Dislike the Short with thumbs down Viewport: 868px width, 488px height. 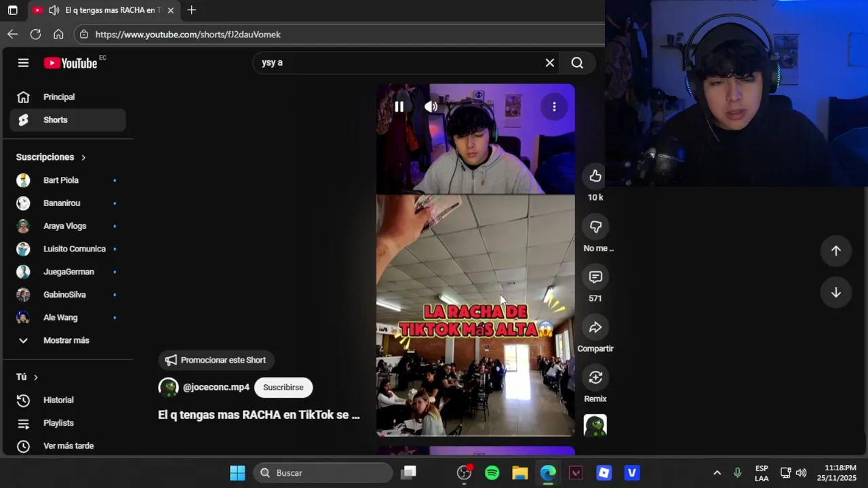pos(595,227)
